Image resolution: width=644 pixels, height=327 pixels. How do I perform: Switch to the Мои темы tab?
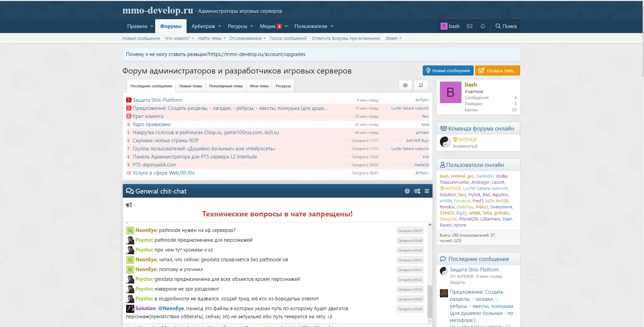259,86
